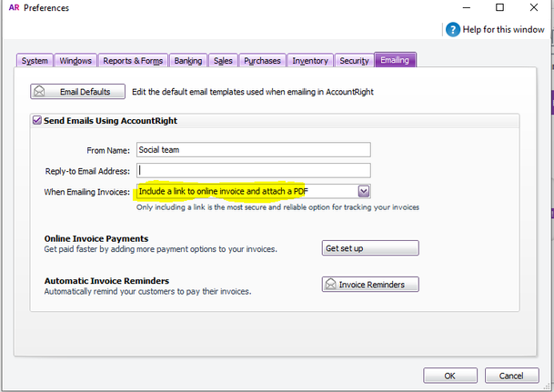Viewport: 554px width, 392px height.
Task: Toggle Send Emails Using AccountRight checkbox
Action: [x=36, y=120]
